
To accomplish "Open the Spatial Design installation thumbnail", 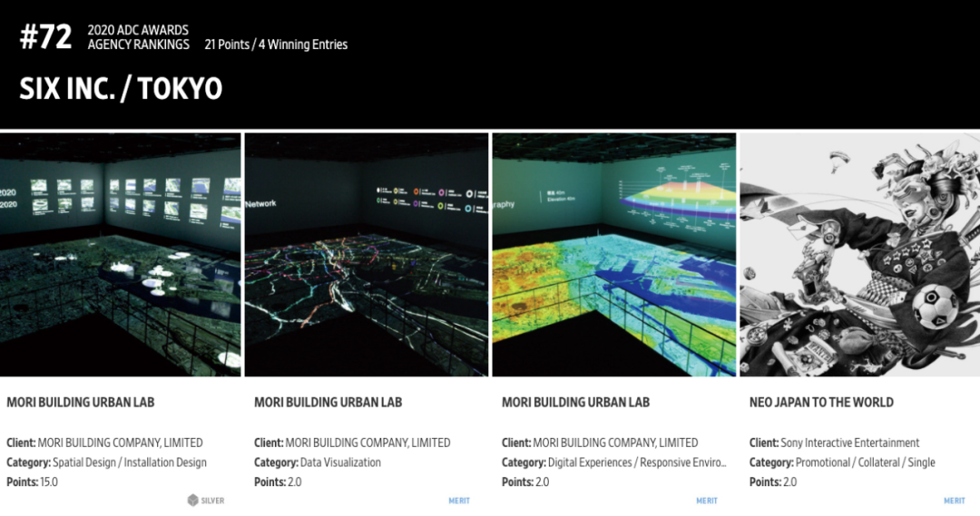I will (120, 254).
